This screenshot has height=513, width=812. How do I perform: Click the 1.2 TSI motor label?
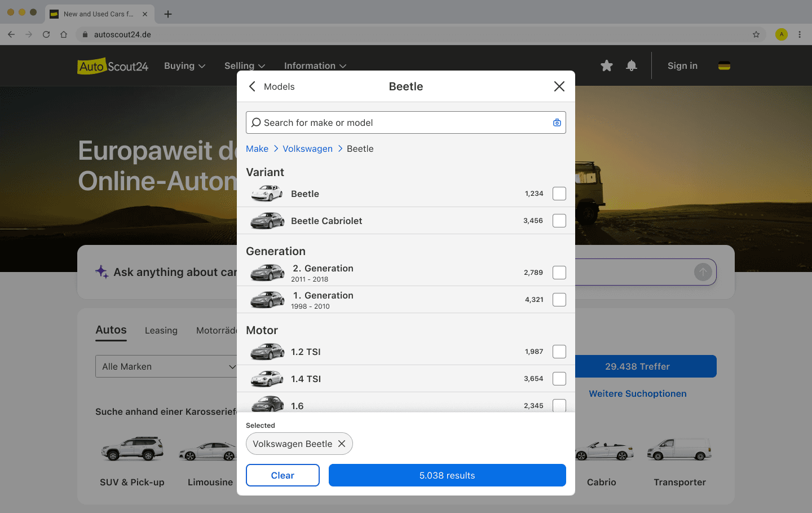(x=306, y=352)
